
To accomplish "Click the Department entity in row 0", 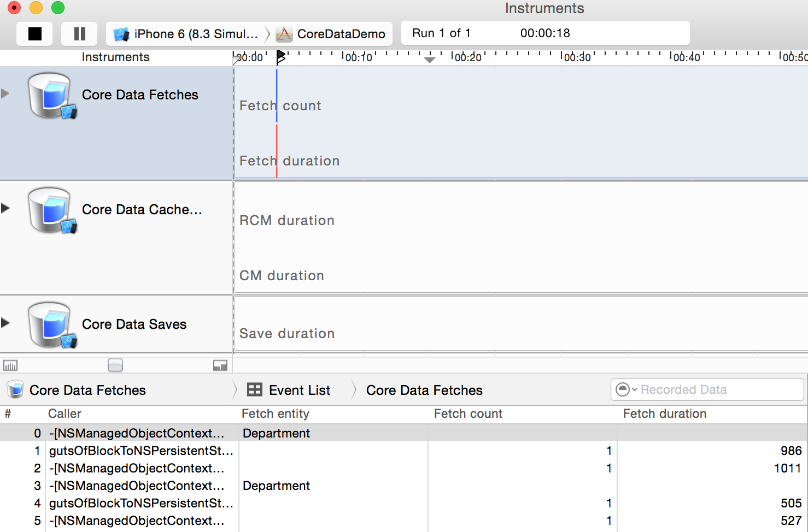I will 276,433.
